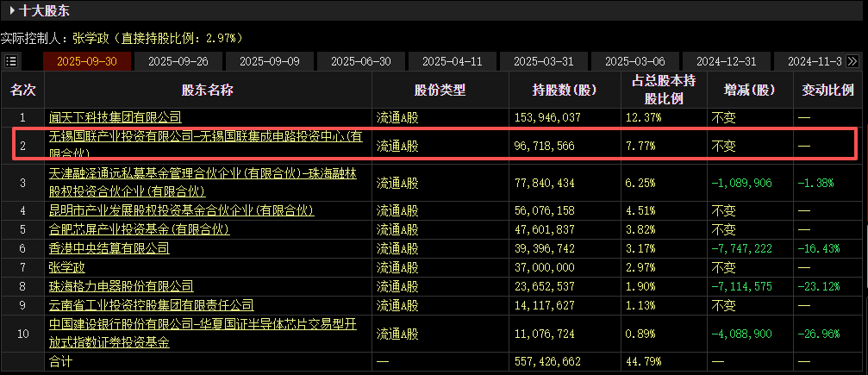The height and width of the screenshot is (375, 868).
Task: Select the 2025-09-30 date tab
Action: click(87, 61)
